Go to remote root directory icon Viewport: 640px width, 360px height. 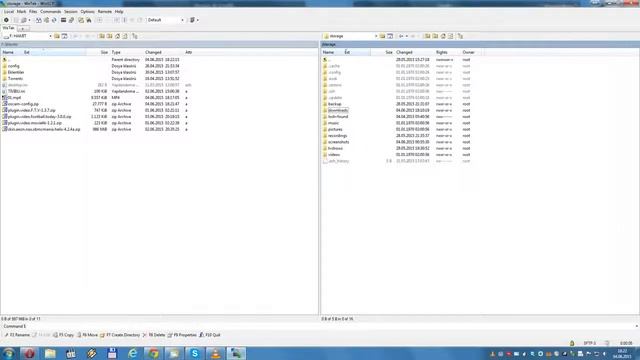click(x=435, y=36)
